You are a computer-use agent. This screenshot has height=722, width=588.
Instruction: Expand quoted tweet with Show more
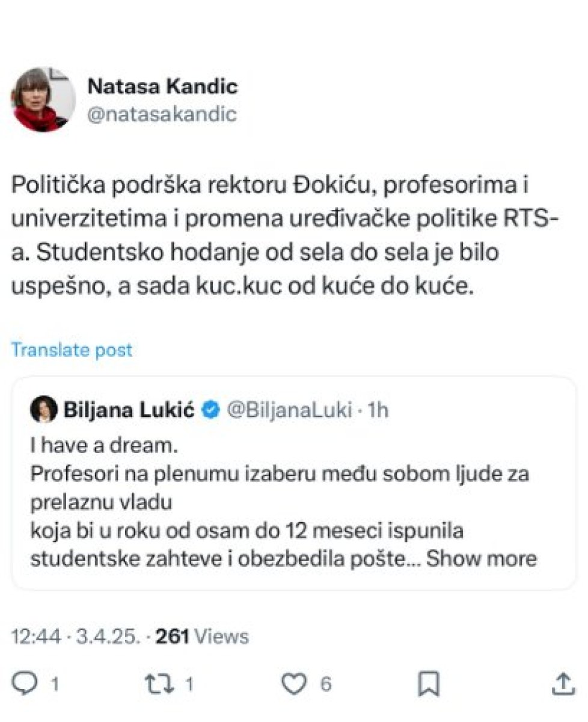click(x=481, y=558)
